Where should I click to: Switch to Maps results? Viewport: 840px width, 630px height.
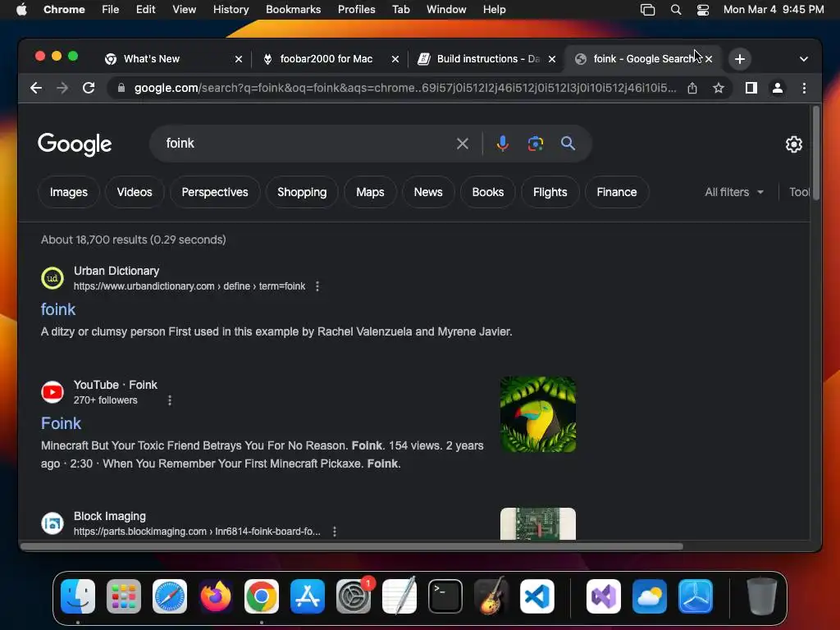(370, 192)
